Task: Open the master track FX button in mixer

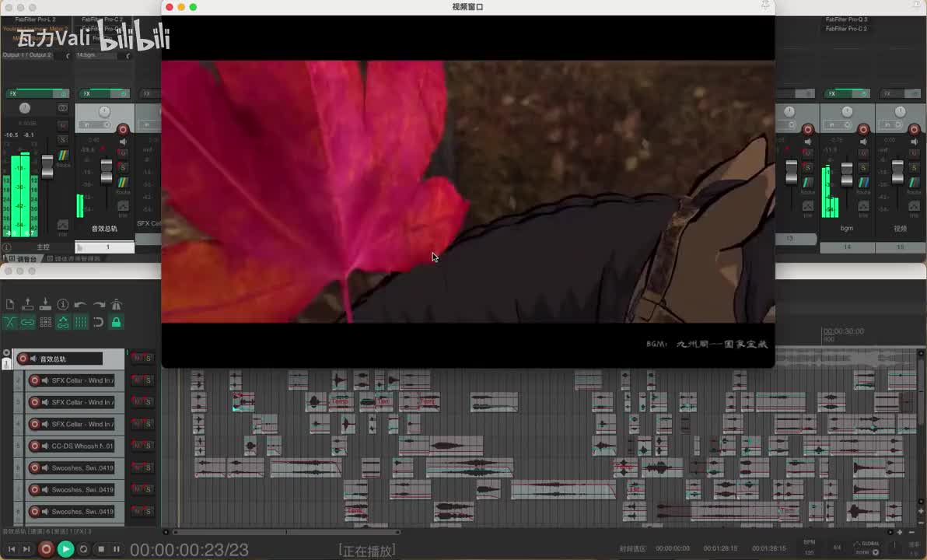Action: click(31, 93)
